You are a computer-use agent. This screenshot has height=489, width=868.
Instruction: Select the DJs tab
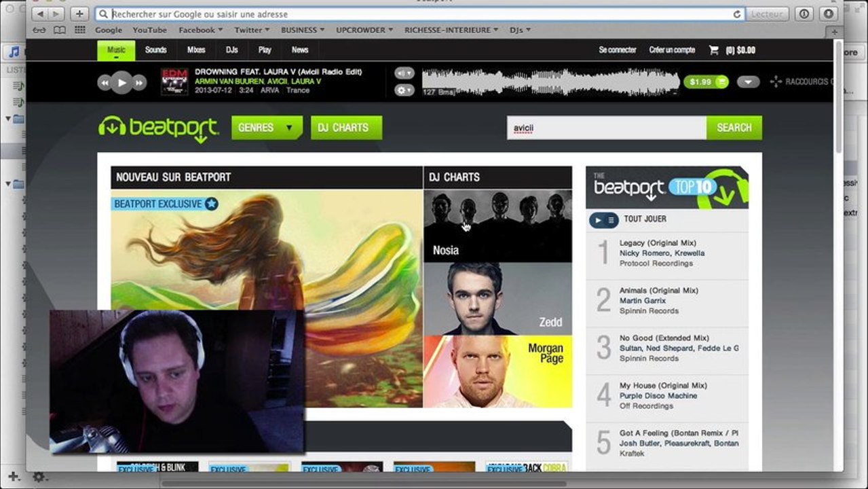click(231, 50)
